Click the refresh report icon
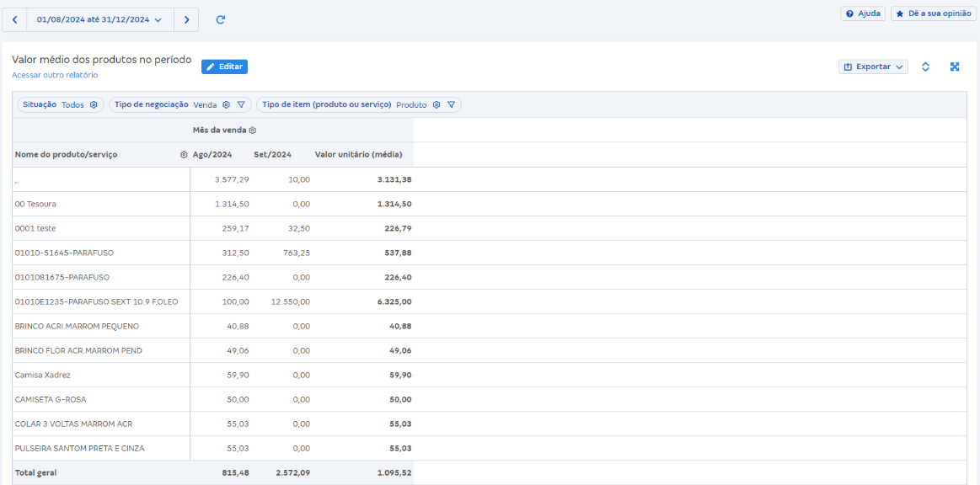980x485 pixels. pos(220,19)
